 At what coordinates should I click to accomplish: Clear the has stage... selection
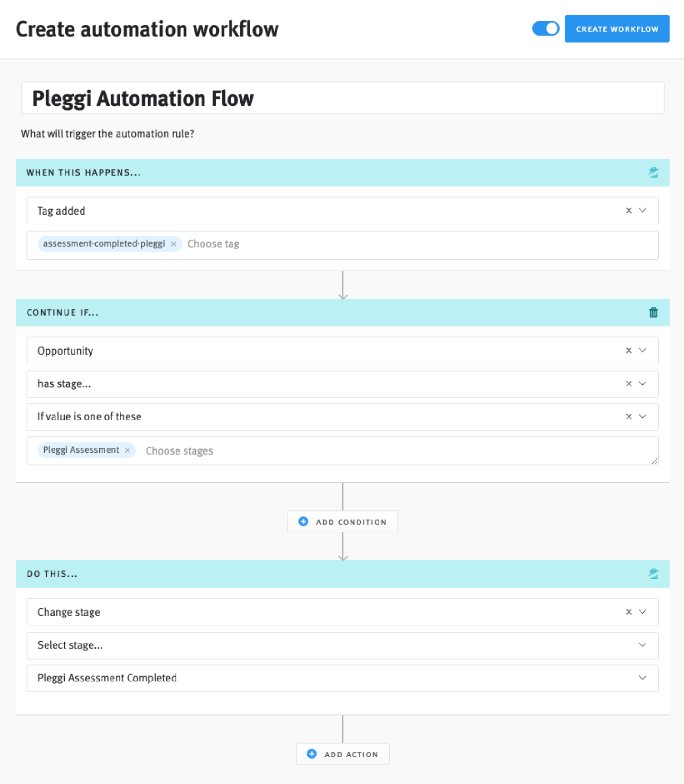(x=629, y=384)
